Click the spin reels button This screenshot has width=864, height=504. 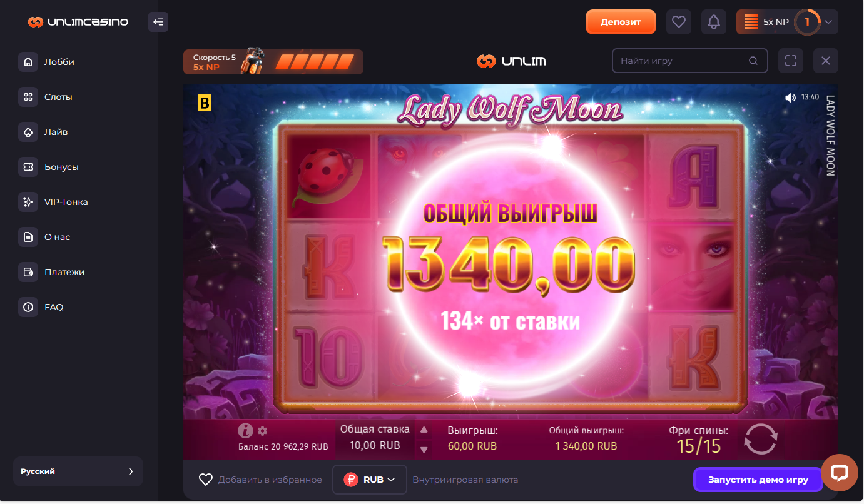point(761,439)
